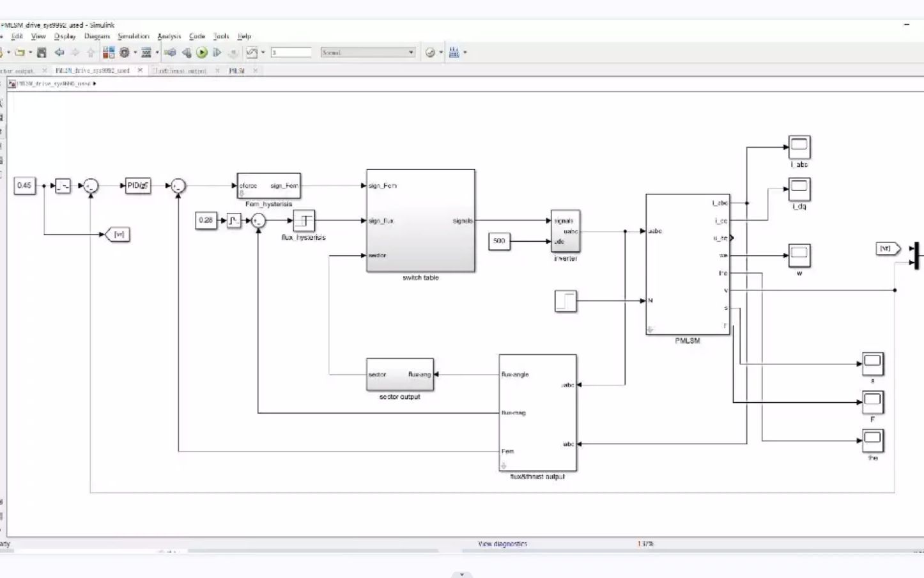Expand the Model Explorer dropdown arrow

157,52
